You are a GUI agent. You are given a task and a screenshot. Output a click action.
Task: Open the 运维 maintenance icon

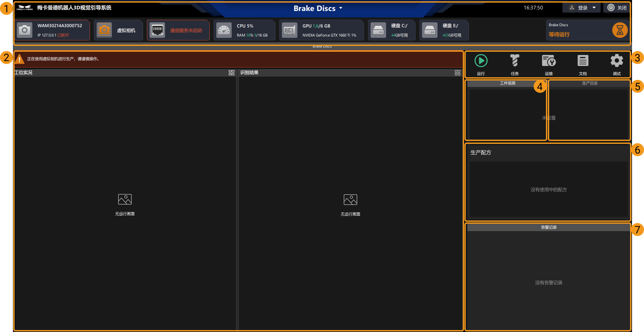pyautogui.click(x=549, y=60)
